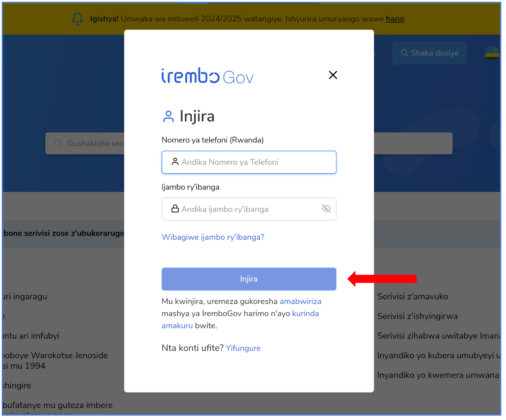
Task: Open the kurinda amakuru privacy link
Action: (305, 313)
